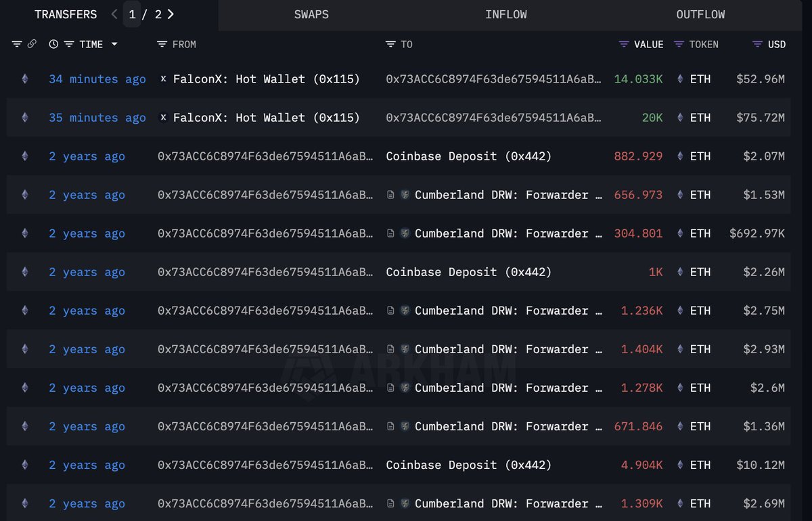812x521 pixels.
Task: Click ETH token icon in $75.72M row
Action: coord(681,118)
